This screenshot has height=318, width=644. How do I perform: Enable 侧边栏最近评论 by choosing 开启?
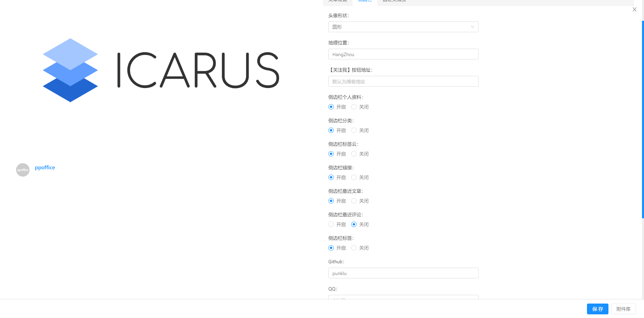[331, 224]
